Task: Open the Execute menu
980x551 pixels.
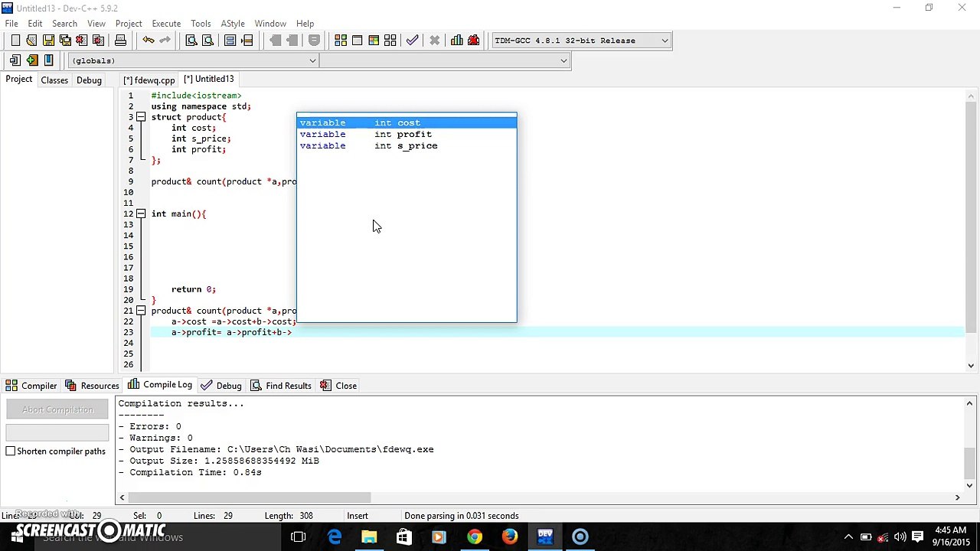Action: point(166,24)
